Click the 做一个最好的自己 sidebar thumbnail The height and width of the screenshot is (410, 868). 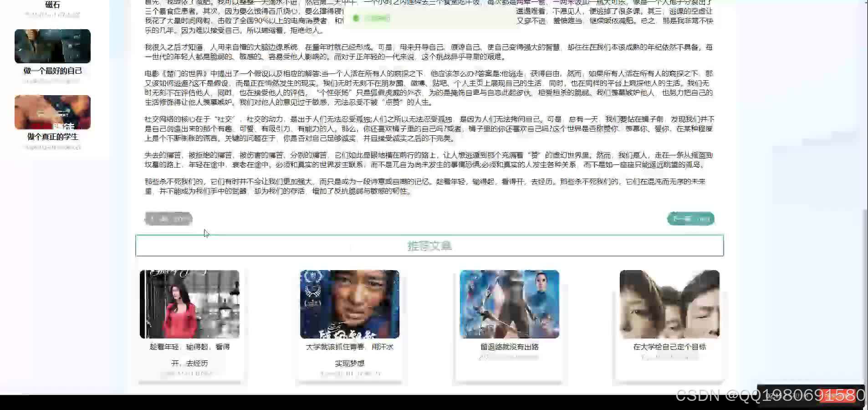click(52, 46)
